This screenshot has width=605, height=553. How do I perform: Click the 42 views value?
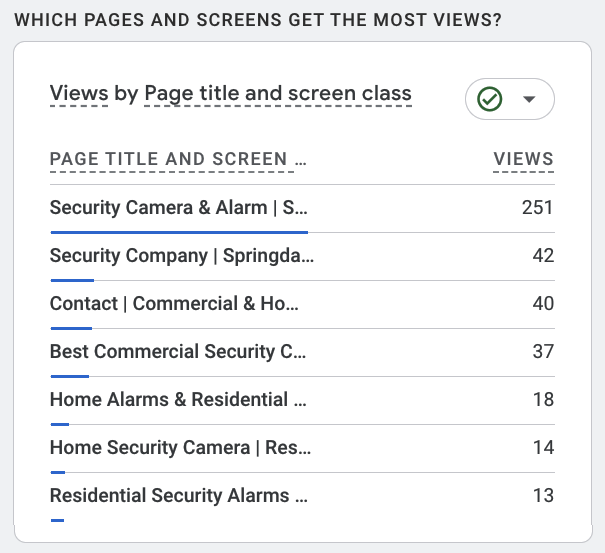543,256
